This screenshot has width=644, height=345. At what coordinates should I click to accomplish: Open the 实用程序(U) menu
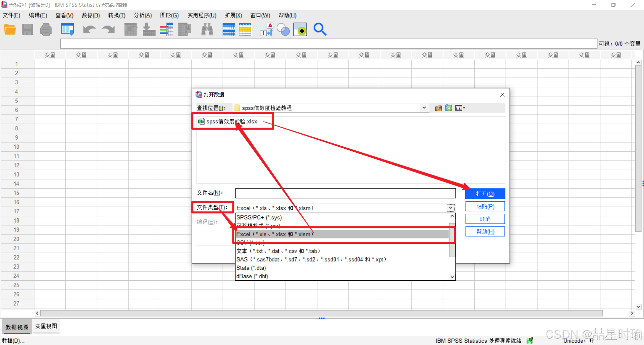click(x=202, y=15)
